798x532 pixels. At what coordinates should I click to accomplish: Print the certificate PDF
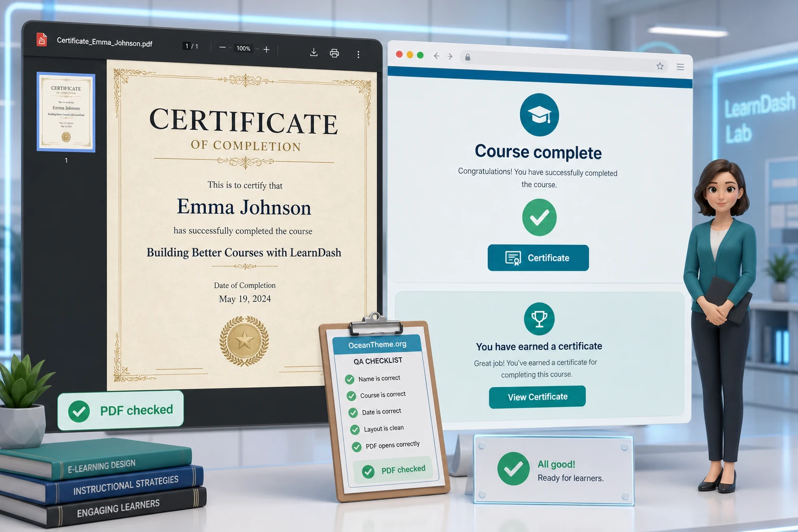[335, 53]
